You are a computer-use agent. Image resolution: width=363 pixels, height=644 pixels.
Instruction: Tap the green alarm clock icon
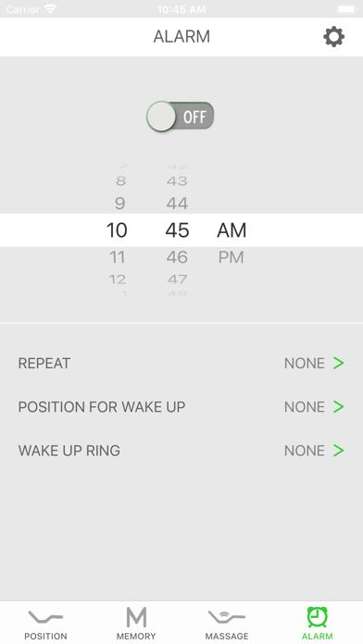coord(318,616)
